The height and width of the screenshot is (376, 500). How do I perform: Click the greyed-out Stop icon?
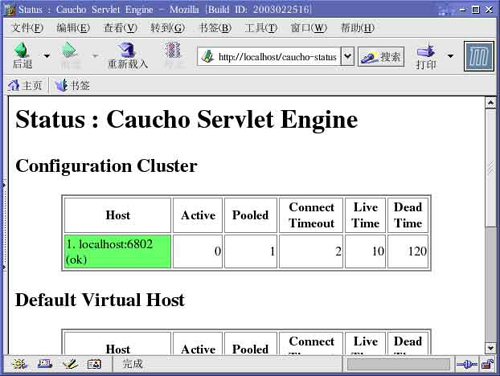(173, 50)
